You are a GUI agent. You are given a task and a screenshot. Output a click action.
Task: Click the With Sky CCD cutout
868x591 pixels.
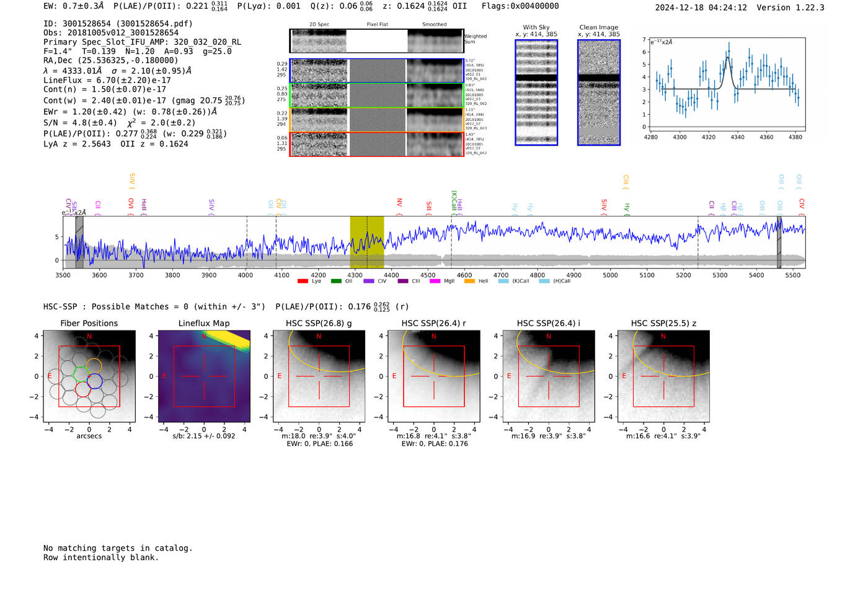pyautogui.click(x=536, y=92)
